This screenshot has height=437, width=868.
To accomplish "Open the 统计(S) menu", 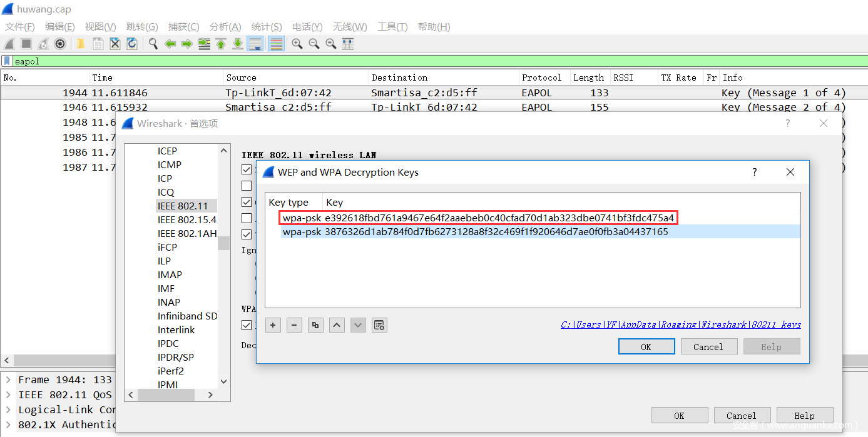I will (267, 27).
